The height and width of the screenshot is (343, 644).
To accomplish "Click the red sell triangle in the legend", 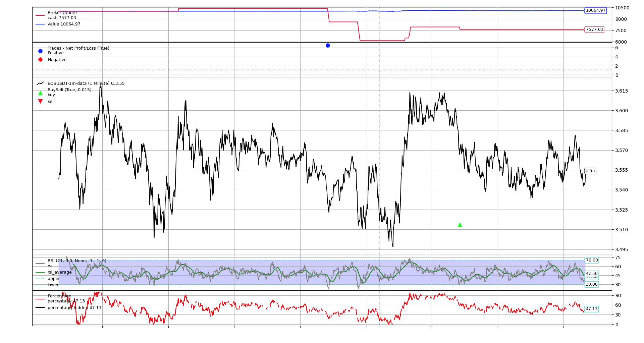I will pos(40,102).
